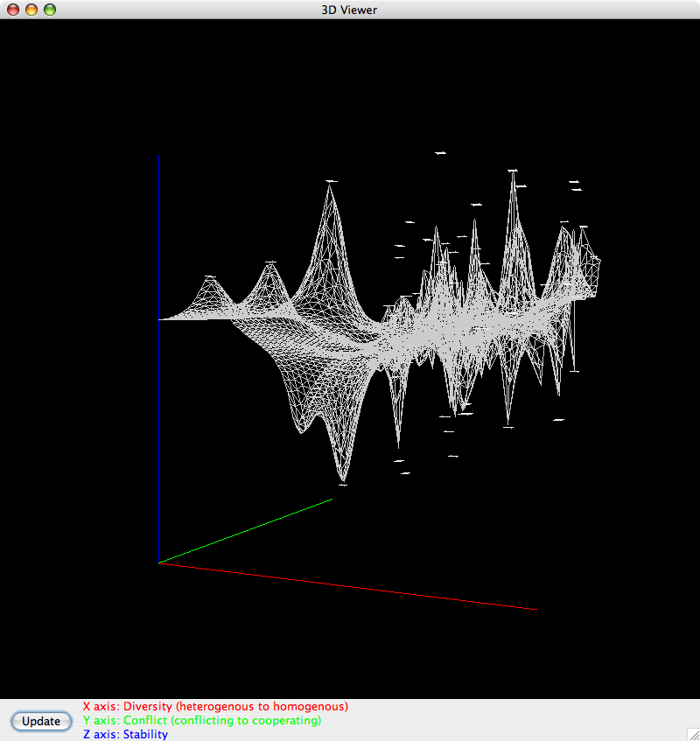Click the Update button

41,722
